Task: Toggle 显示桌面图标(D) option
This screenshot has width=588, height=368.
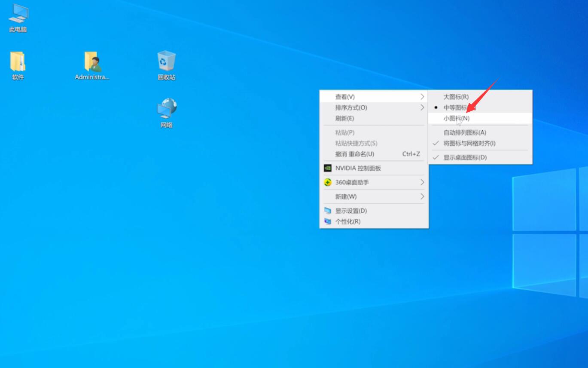Action: coord(480,157)
